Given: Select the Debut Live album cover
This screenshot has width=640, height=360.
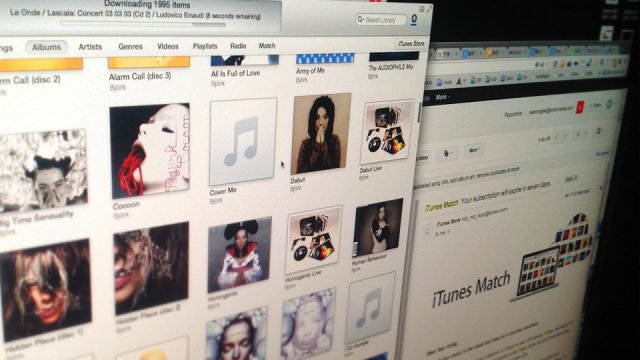Looking at the screenshot, I should [386, 131].
